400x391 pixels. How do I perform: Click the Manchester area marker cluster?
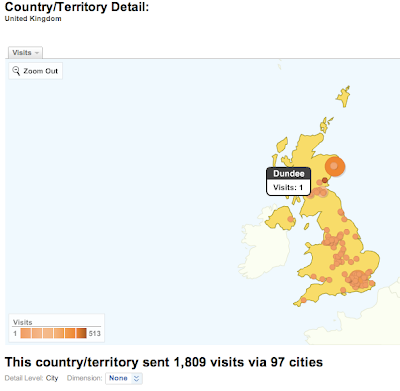coord(333,240)
